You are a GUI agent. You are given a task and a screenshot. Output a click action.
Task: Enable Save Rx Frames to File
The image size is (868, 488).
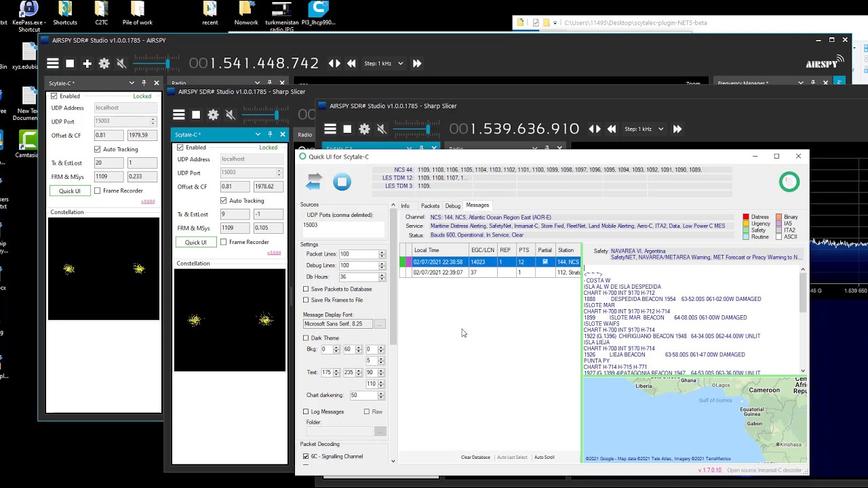306,300
